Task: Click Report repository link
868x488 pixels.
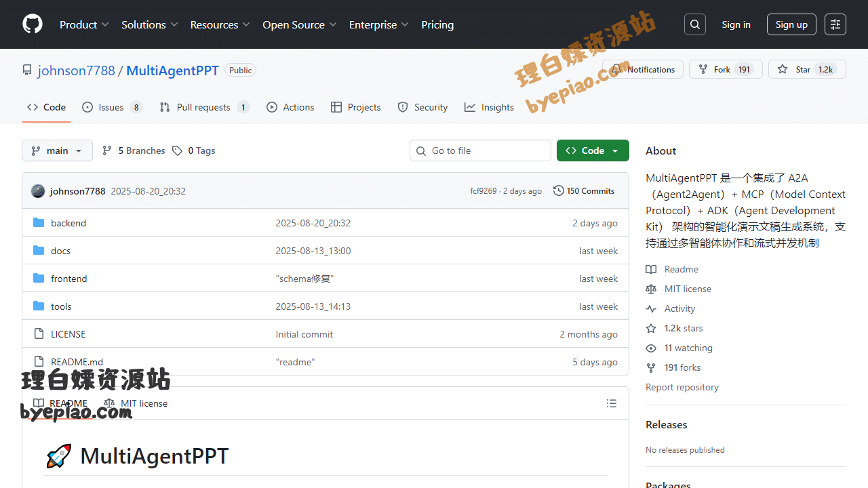Action: (682, 387)
